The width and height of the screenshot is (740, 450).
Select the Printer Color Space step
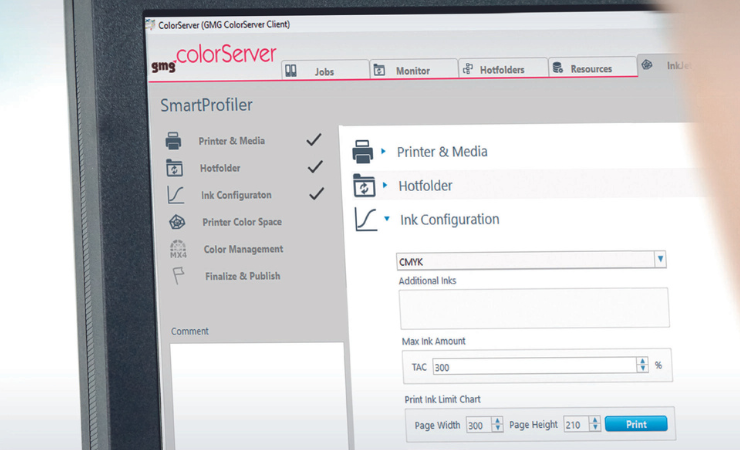pyautogui.click(x=242, y=222)
